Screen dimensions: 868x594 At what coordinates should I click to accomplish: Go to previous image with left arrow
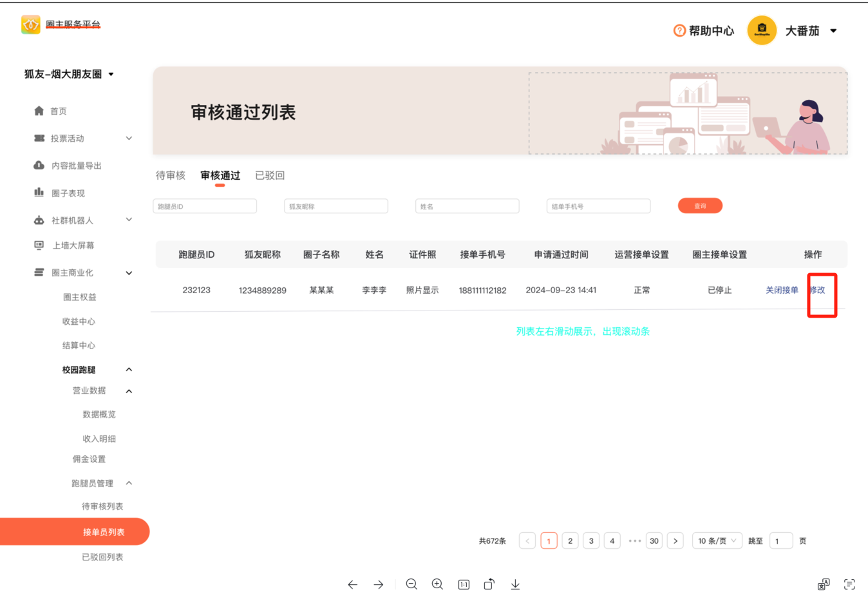(353, 584)
